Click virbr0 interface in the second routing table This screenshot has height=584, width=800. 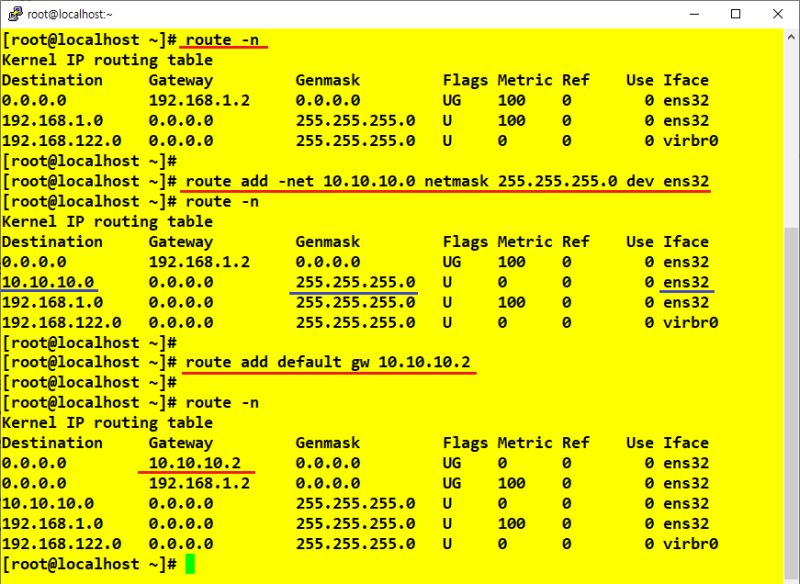[x=690, y=323]
